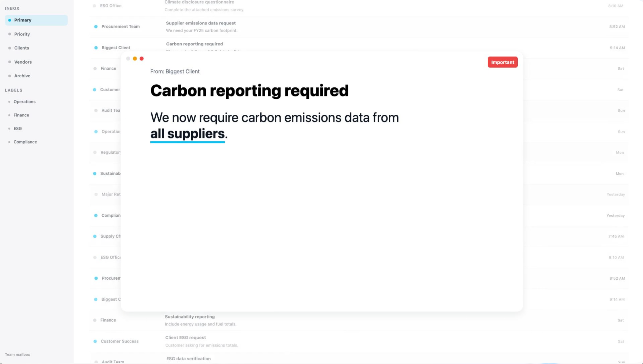Click the Customer Success sender name
This screenshot has width=643, height=364.
click(x=120, y=342)
